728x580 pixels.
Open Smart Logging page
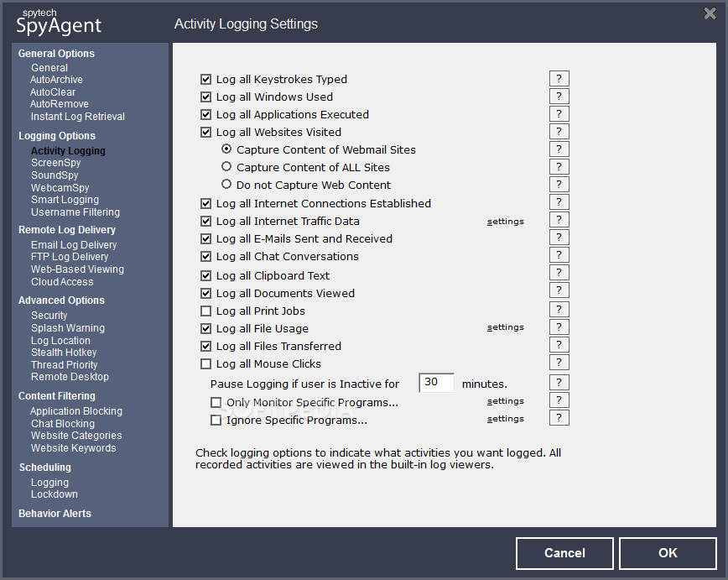click(65, 200)
